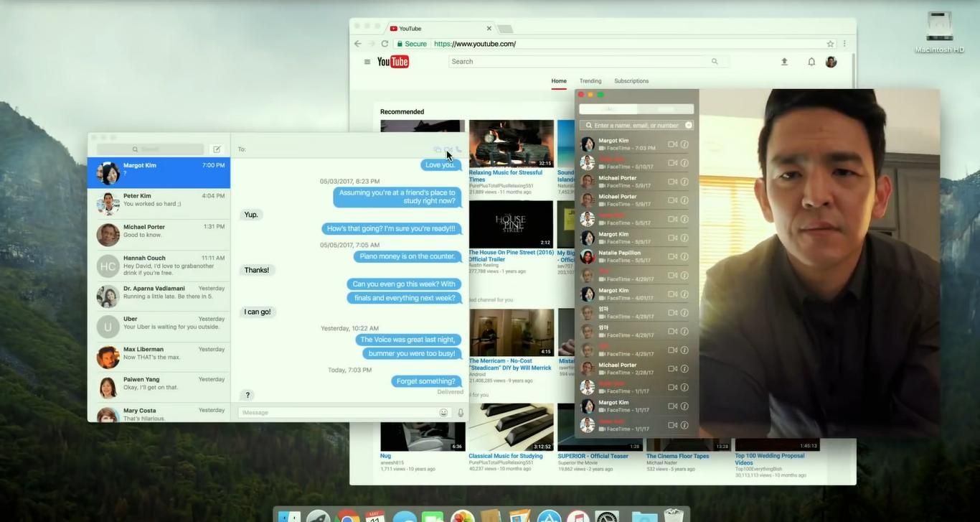980x522 pixels.
Task: Open YouTube account avatar menu
Action: click(x=831, y=62)
